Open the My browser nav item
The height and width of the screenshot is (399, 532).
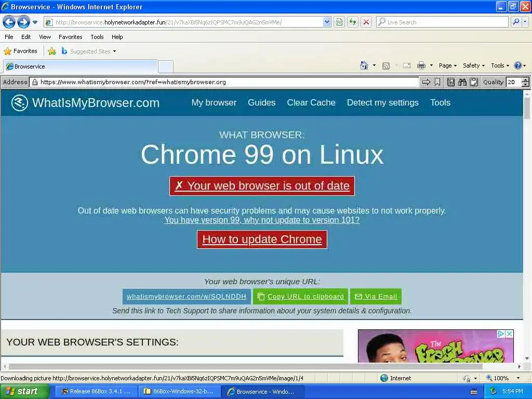[x=214, y=102]
